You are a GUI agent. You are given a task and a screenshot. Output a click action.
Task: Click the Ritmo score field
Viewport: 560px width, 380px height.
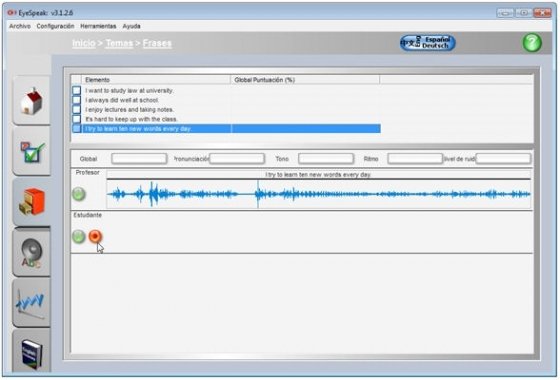pyautogui.click(x=415, y=159)
